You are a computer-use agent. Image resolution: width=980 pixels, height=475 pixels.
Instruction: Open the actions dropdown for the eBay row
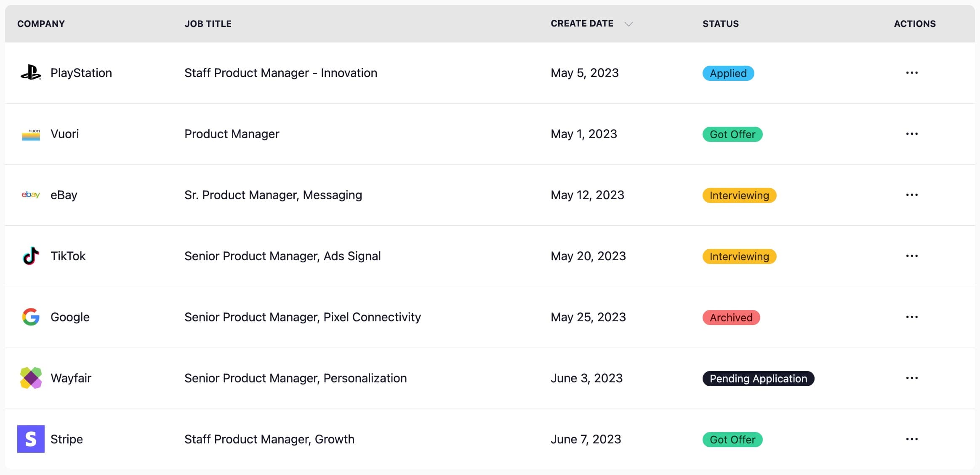[911, 195]
